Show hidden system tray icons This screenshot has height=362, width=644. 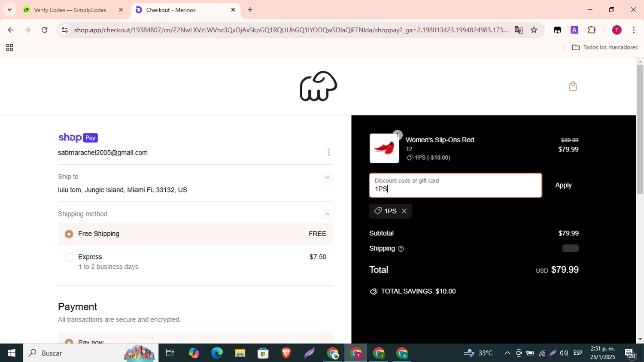coord(507,353)
